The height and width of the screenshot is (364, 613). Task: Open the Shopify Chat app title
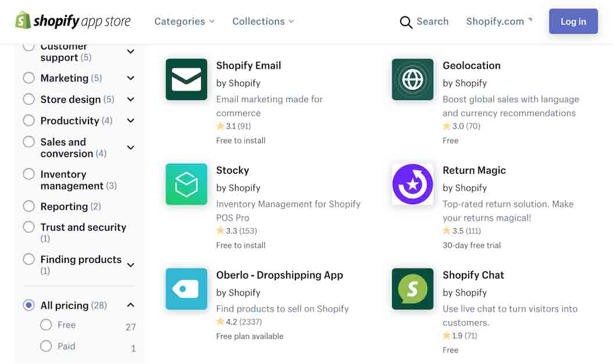point(473,275)
